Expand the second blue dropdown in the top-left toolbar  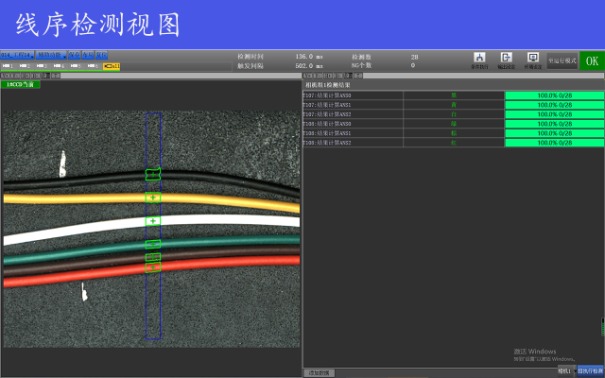51,55
